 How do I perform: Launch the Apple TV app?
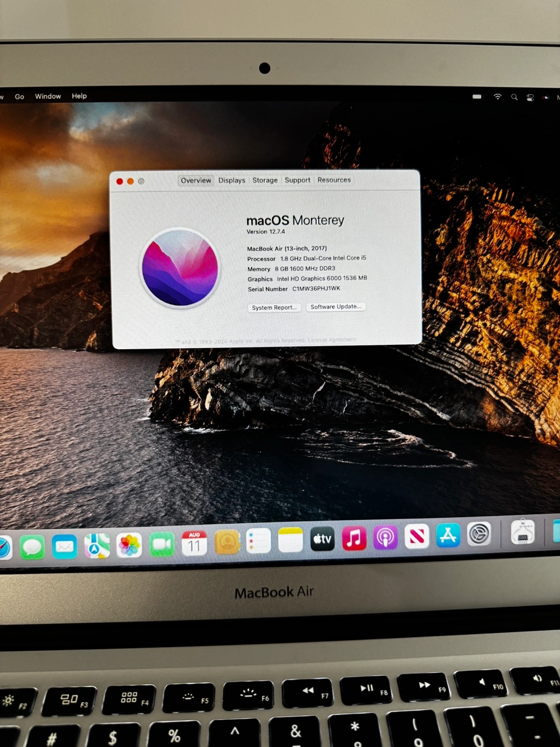pos(322,539)
